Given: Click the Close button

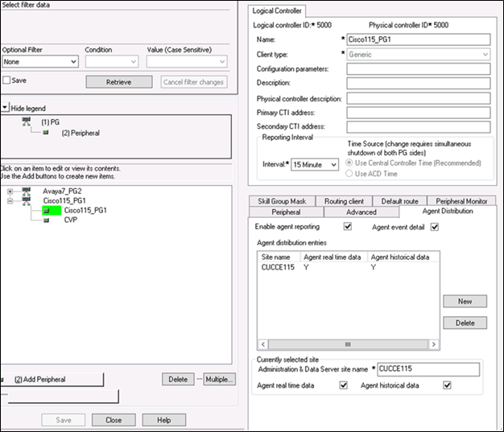Looking at the screenshot, I should pyautogui.click(x=114, y=420).
